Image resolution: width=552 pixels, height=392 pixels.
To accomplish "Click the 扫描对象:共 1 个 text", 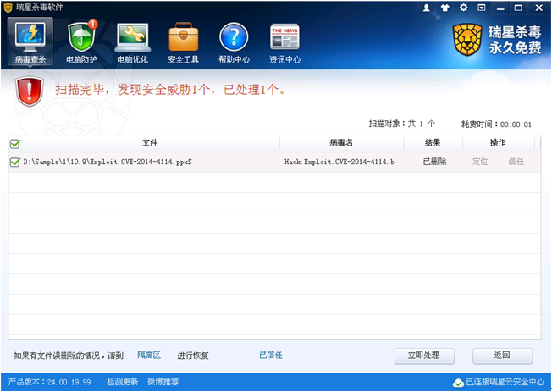I will pyautogui.click(x=402, y=124).
